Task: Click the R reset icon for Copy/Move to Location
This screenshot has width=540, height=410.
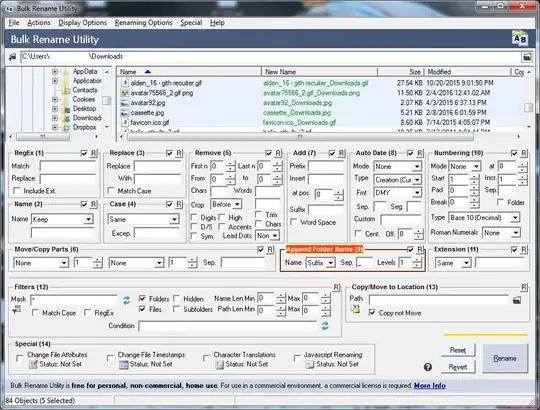Action: pos(524,287)
